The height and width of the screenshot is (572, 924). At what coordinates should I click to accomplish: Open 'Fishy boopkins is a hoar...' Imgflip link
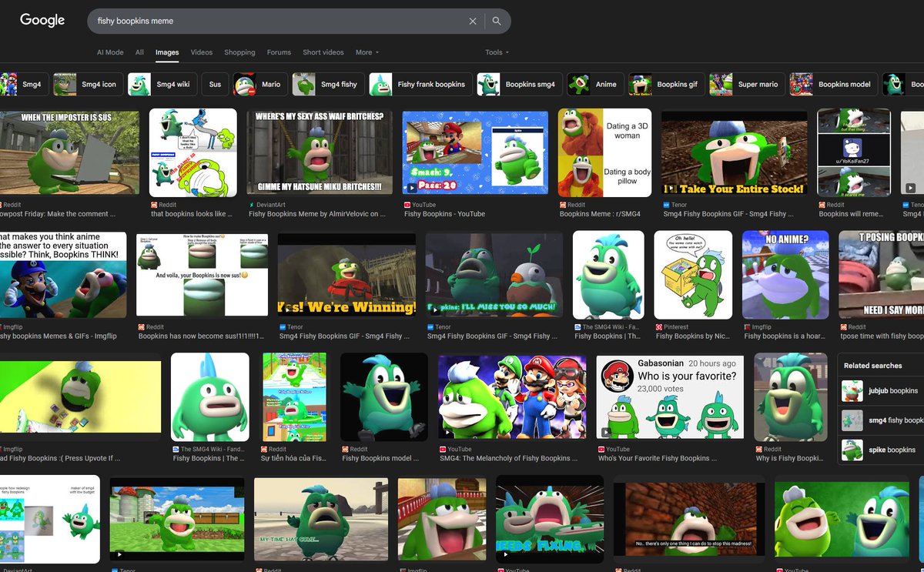[x=784, y=336]
